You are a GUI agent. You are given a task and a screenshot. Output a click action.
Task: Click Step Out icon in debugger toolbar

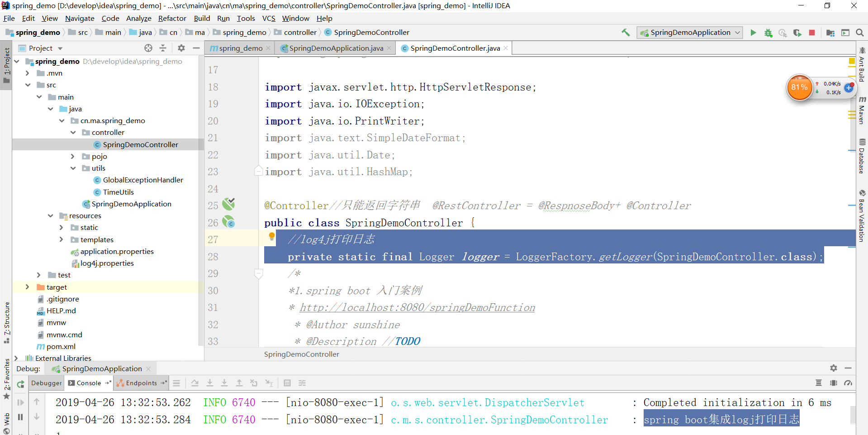pyautogui.click(x=239, y=383)
